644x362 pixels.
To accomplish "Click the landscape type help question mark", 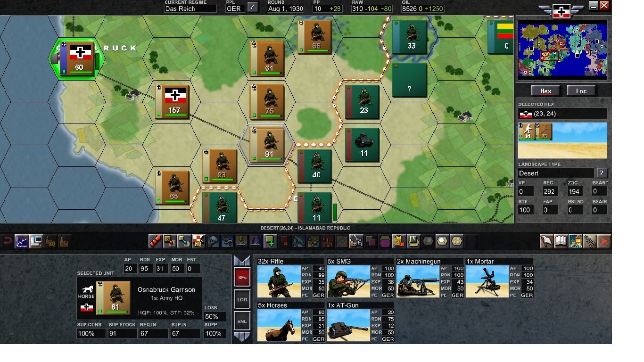I will 602,173.
